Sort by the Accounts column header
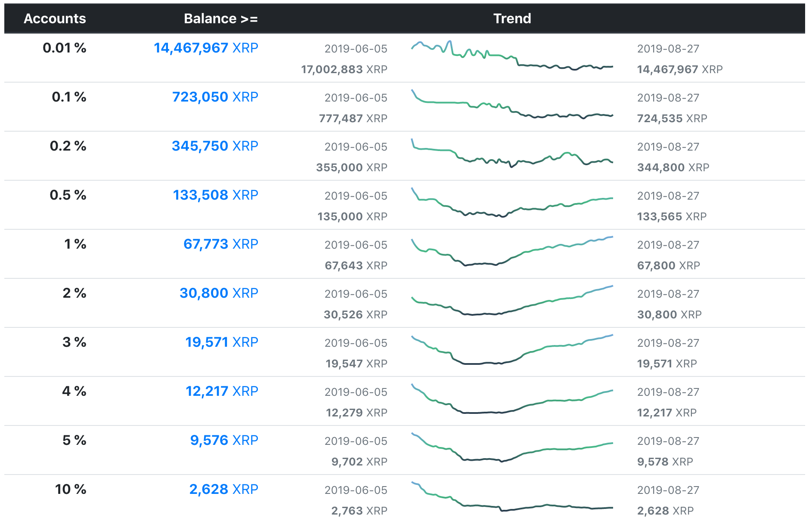 (55, 18)
